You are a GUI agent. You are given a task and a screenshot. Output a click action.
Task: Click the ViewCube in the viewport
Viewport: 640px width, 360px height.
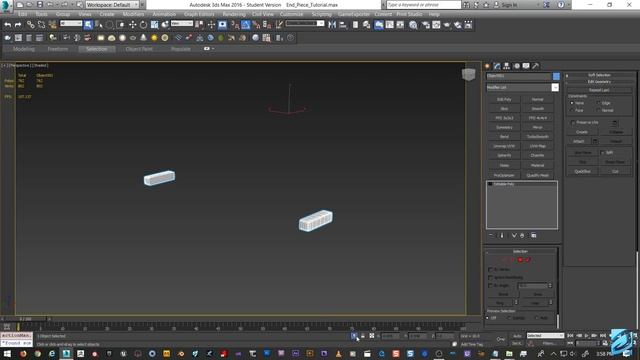coord(469,74)
